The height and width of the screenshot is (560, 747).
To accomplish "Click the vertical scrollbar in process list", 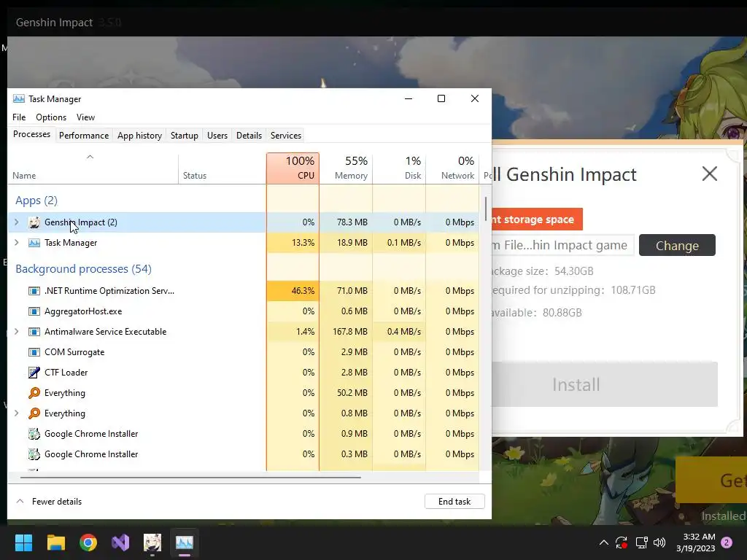I will [x=486, y=209].
